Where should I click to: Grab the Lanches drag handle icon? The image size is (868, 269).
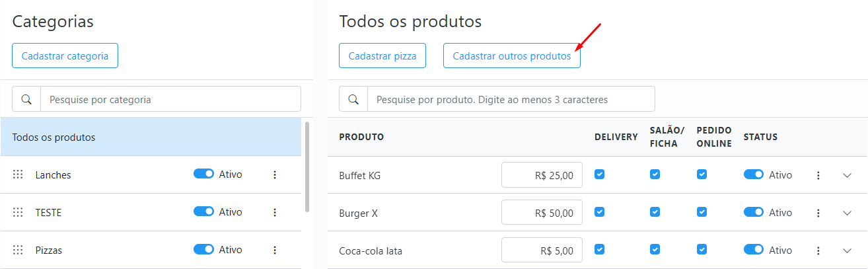click(18, 175)
